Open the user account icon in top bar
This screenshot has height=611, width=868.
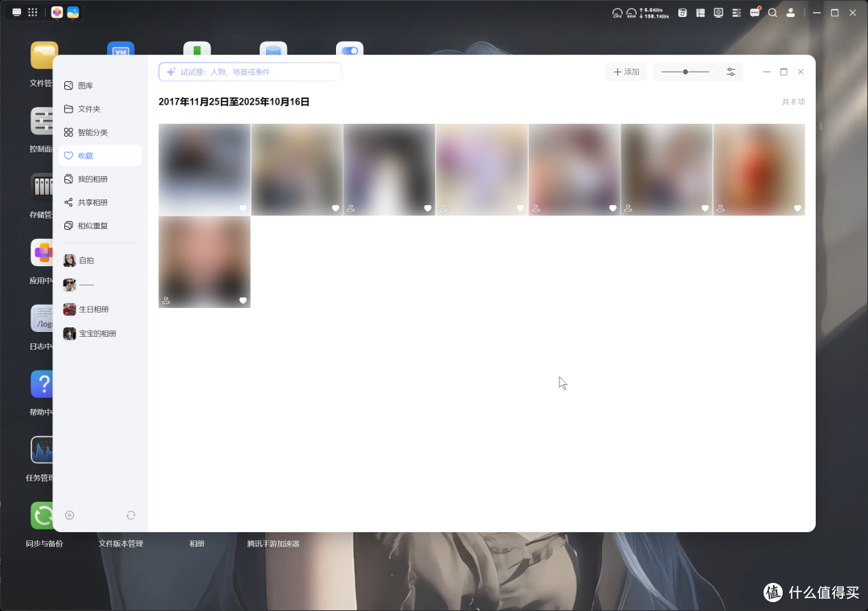click(x=791, y=12)
